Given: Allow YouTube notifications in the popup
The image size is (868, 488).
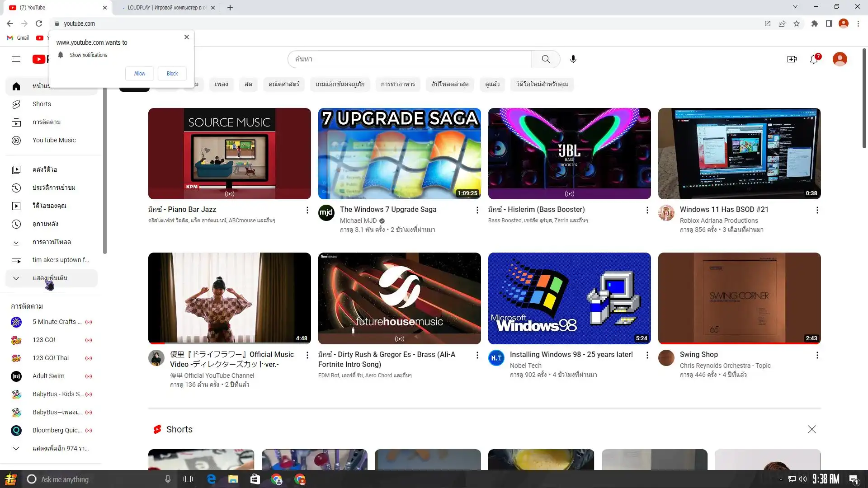Looking at the screenshot, I should (x=139, y=74).
